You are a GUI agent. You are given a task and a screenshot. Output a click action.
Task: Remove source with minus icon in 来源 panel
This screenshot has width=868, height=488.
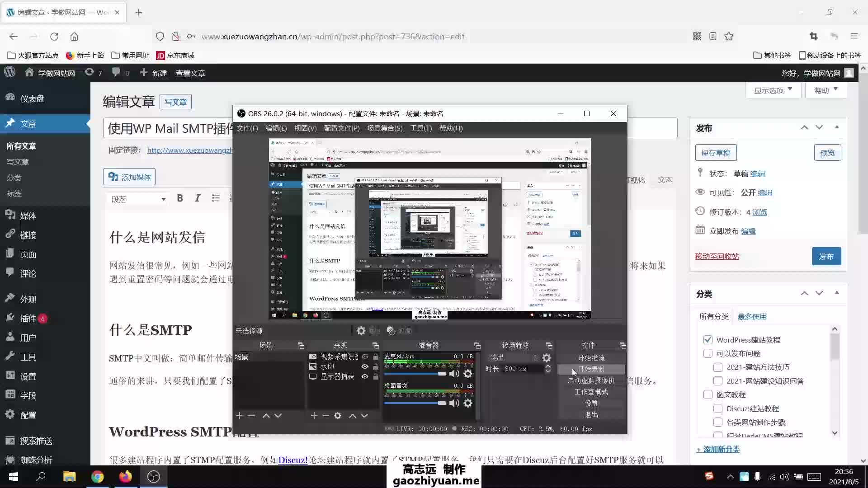point(325,416)
